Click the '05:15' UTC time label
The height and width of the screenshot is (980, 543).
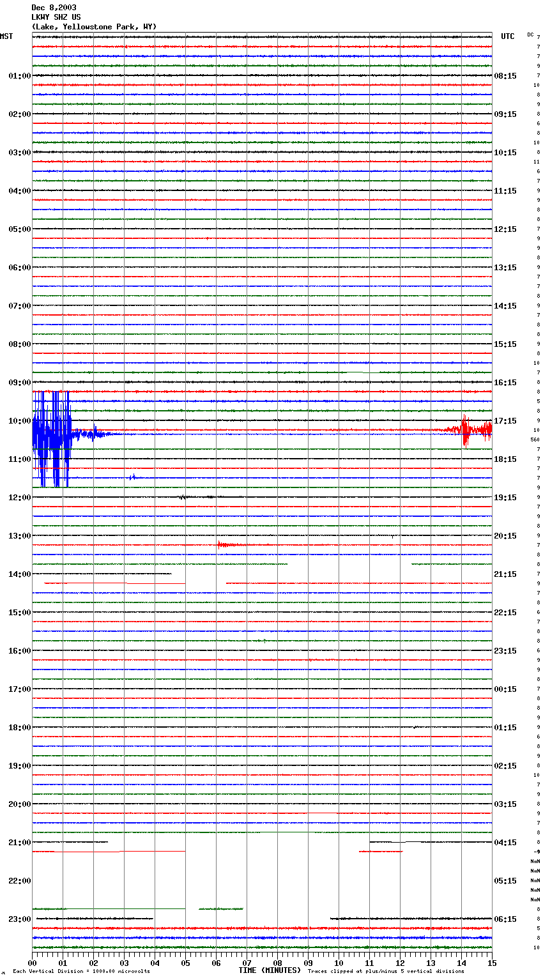505,881
